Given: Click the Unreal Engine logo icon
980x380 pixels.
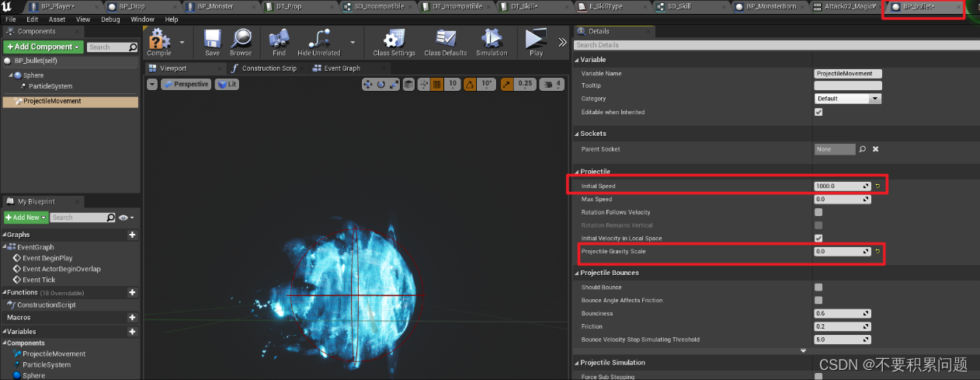Looking at the screenshot, I should (7, 7).
